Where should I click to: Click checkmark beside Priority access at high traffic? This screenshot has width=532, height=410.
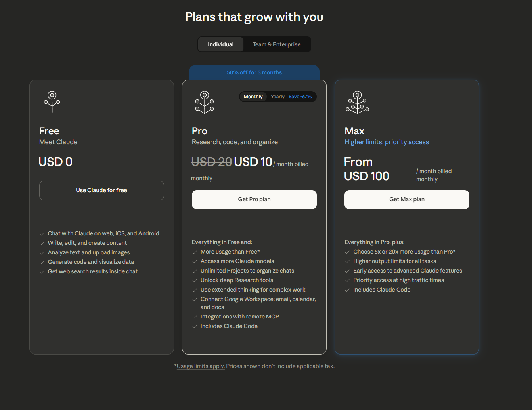tap(347, 281)
